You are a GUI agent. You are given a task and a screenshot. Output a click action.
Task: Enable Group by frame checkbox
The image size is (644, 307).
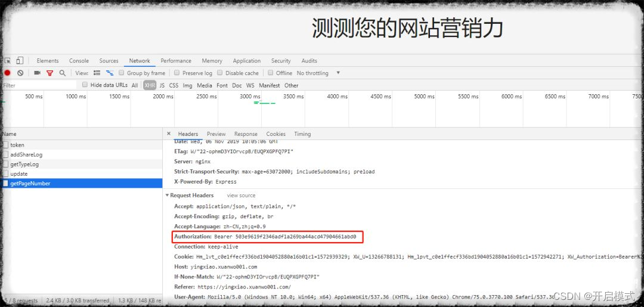tap(121, 73)
